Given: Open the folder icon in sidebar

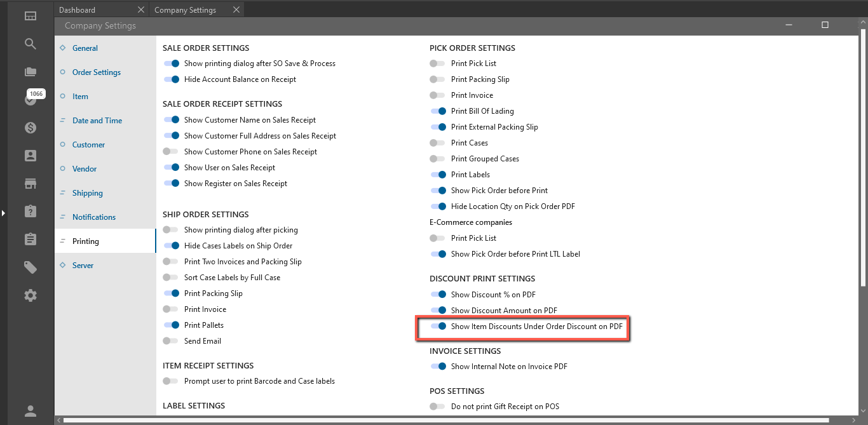Looking at the screenshot, I should click(x=31, y=72).
